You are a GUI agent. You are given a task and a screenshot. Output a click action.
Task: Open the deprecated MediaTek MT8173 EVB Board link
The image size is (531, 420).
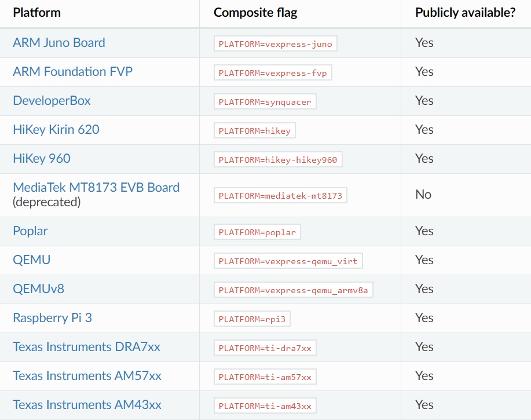click(96, 187)
